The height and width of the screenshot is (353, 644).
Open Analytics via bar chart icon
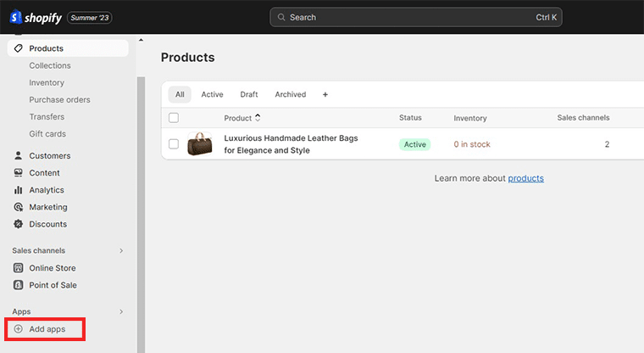pos(19,190)
